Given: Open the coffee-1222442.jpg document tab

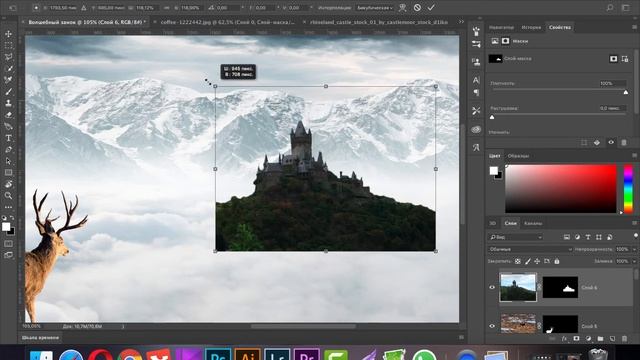Looking at the screenshot, I should click(227, 22).
